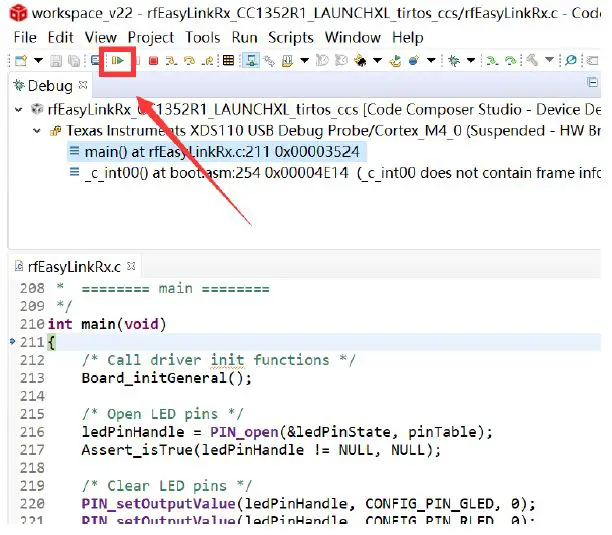Click the Save All icon
Screen dimensions: 612x535
[x=74, y=61]
